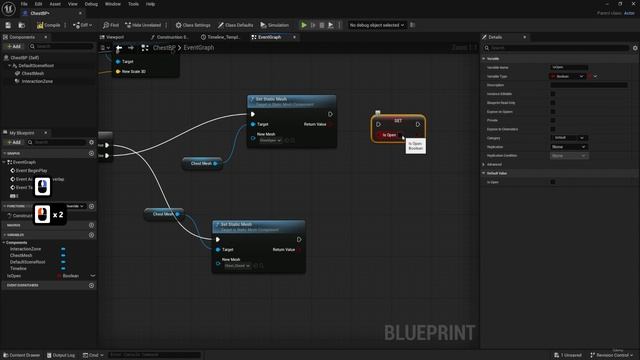Open the Debug menu
The width and height of the screenshot is (640, 360).
coord(91,4)
